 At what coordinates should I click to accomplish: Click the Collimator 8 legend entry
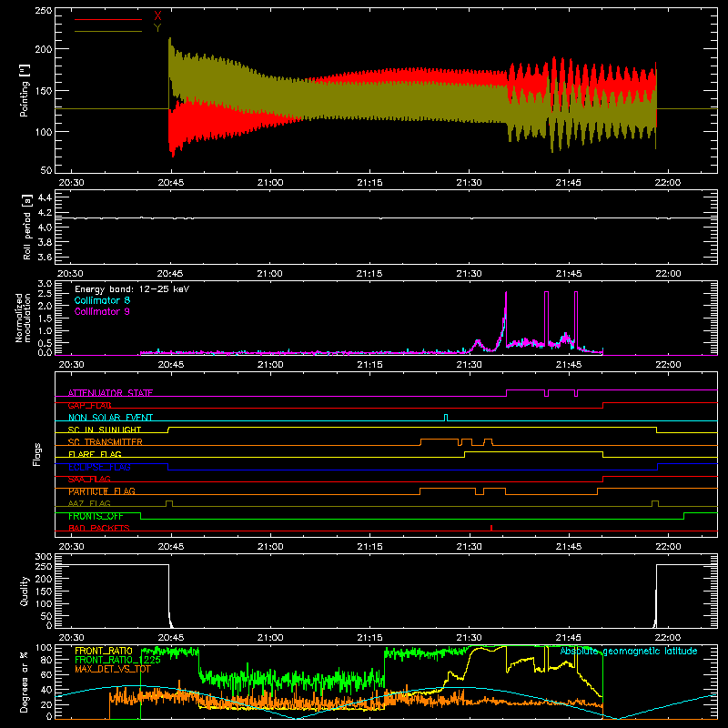click(x=102, y=300)
